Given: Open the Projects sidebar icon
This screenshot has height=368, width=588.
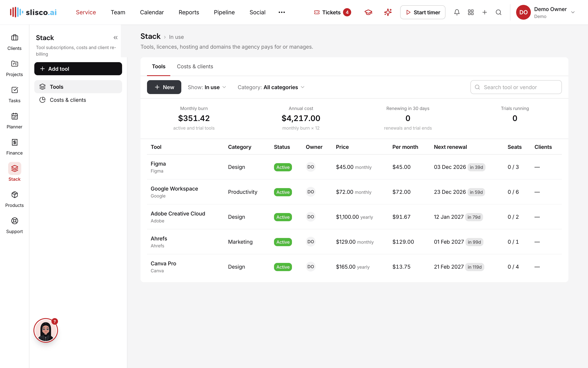Looking at the screenshot, I should coord(14,68).
